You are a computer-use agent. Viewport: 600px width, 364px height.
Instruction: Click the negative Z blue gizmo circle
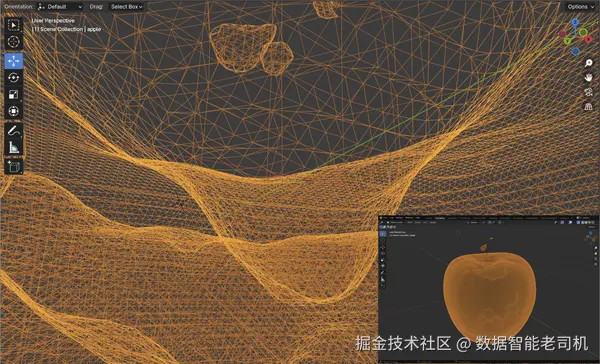(x=576, y=51)
